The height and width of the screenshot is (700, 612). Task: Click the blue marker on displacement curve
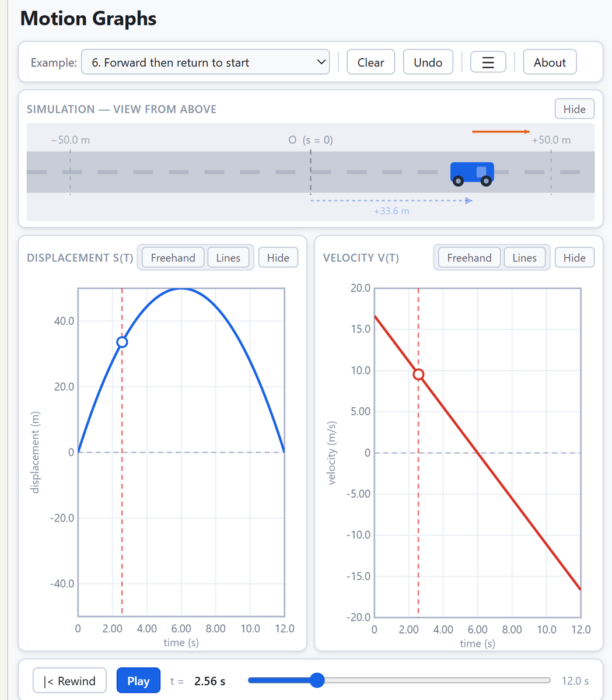(122, 342)
